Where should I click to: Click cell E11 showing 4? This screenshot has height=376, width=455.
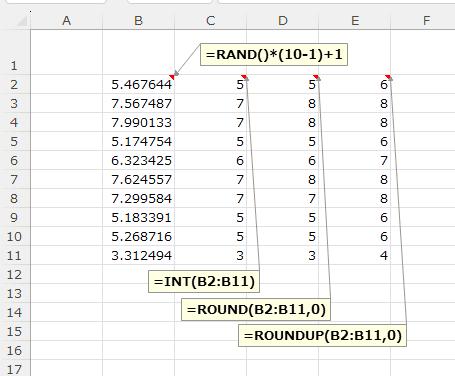[x=355, y=255]
